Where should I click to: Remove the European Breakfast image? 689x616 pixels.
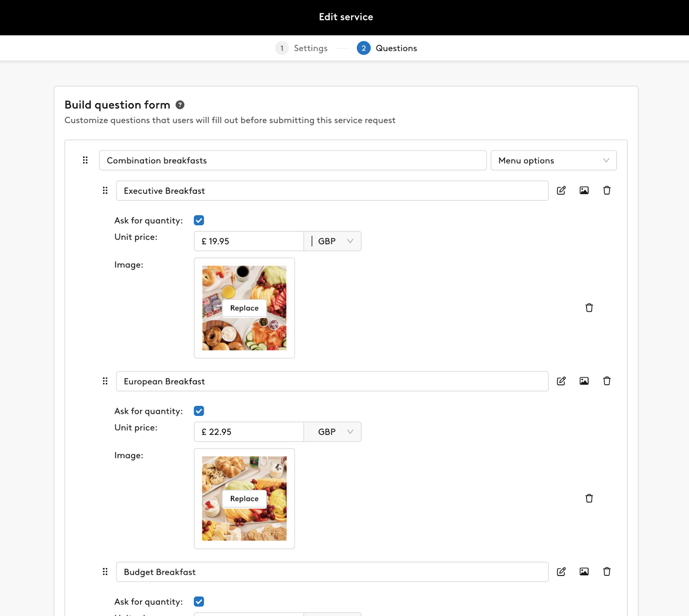coord(589,498)
